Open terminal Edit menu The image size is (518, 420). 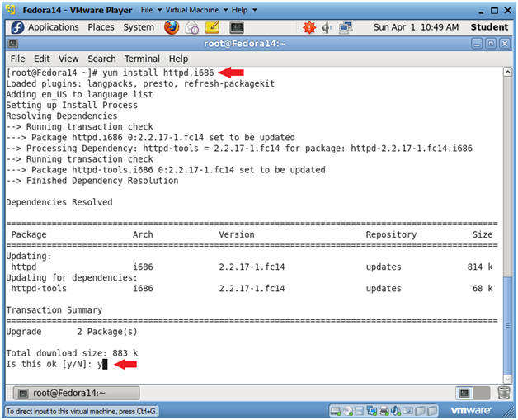41,59
